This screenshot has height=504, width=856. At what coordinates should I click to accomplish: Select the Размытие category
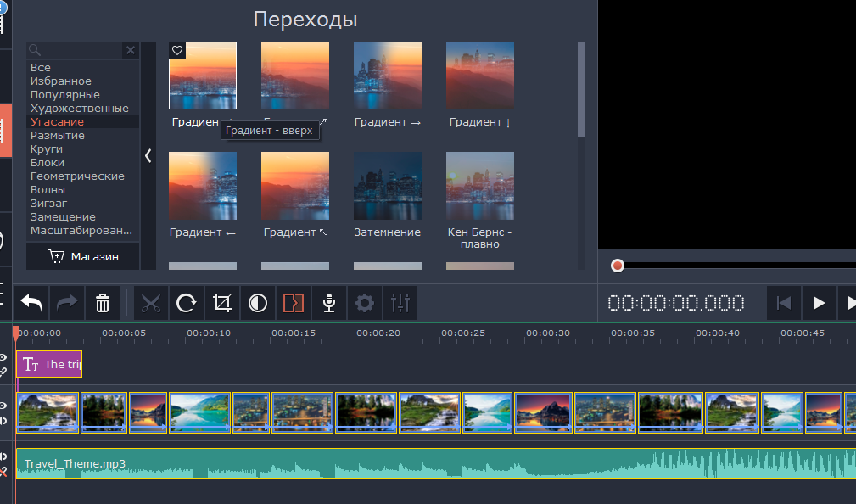point(58,136)
